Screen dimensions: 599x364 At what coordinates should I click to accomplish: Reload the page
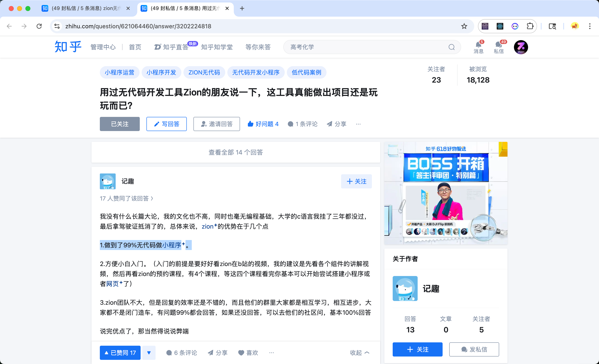[39, 26]
